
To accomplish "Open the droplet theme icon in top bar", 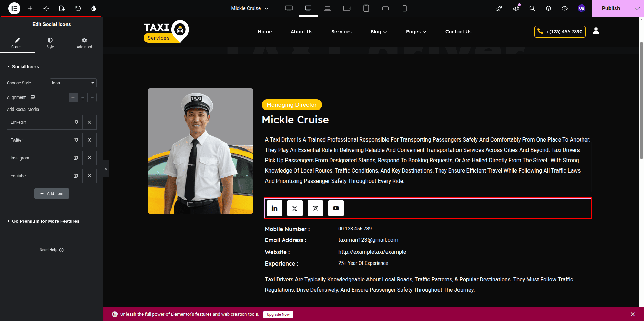I will click(x=94, y=8).
